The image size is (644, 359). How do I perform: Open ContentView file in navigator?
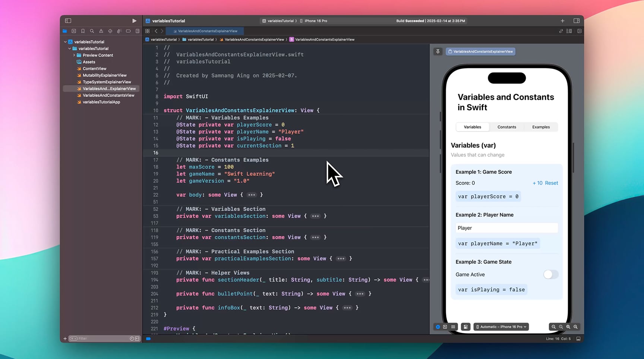(x=94, y=69)
